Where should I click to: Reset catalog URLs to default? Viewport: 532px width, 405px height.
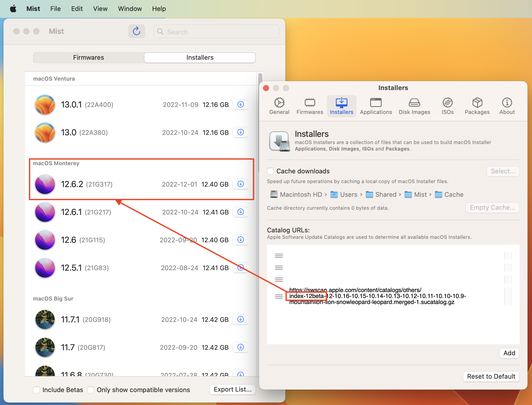pos(491,376)
